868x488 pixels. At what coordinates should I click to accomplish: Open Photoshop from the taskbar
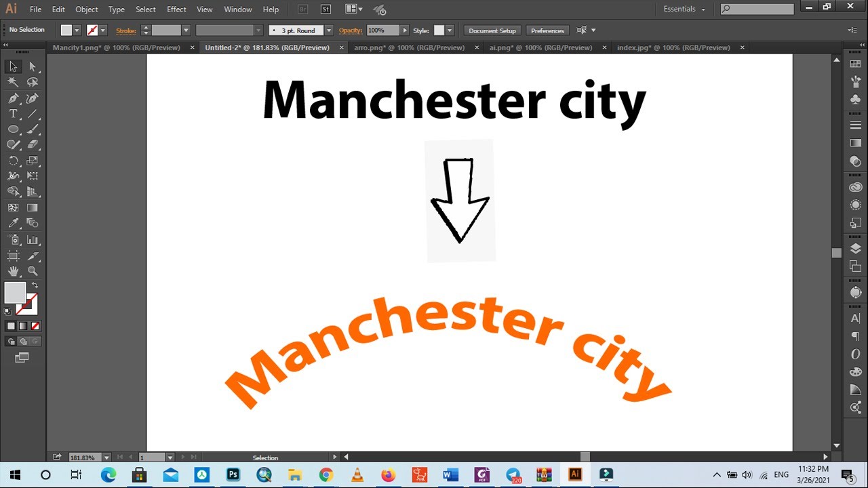pos(233,474)
